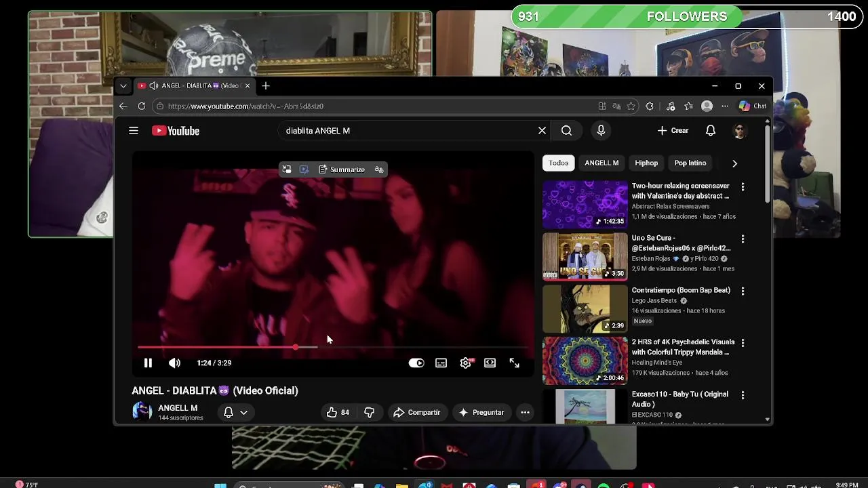Open the options menu for 2 HRS Psychedelic Visuals

point(743,343)
